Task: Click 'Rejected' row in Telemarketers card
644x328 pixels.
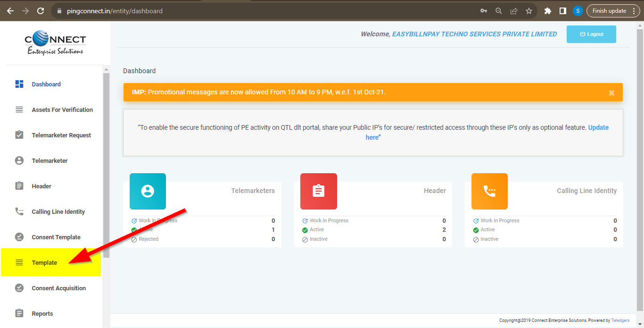Action: [x=203, y=239]
